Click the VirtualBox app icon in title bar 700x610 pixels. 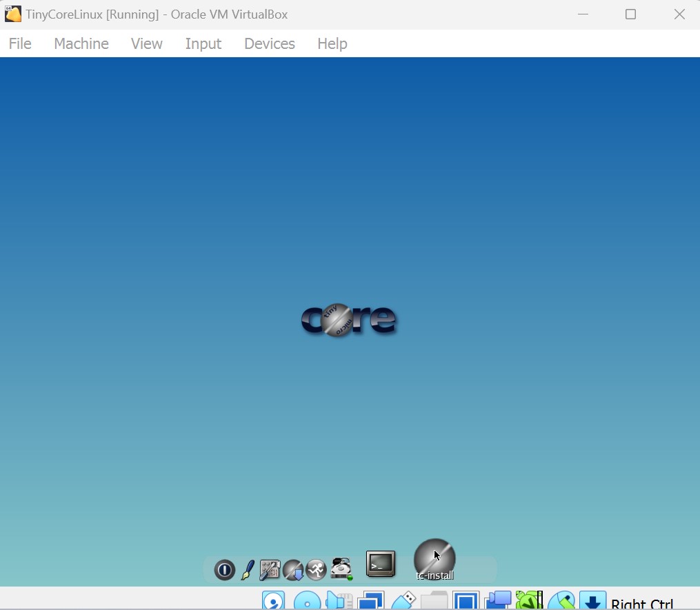click(13, 14)
